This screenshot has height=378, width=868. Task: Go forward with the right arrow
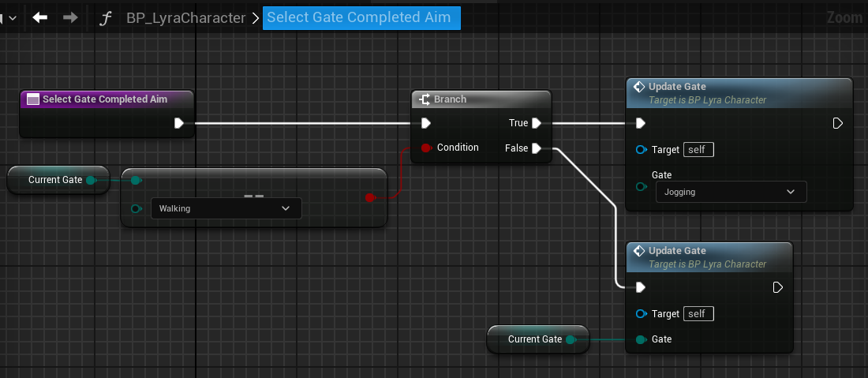coord(70,17)
